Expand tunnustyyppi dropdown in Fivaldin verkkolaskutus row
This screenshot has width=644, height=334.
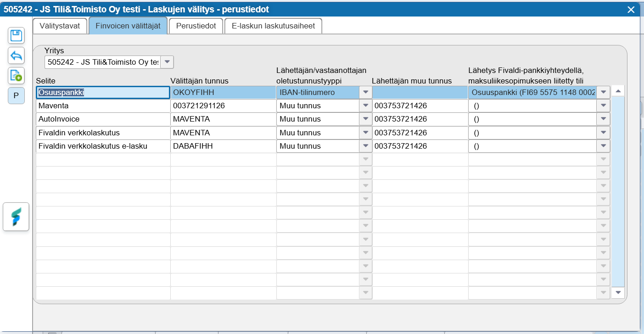(x=365, y=133)
